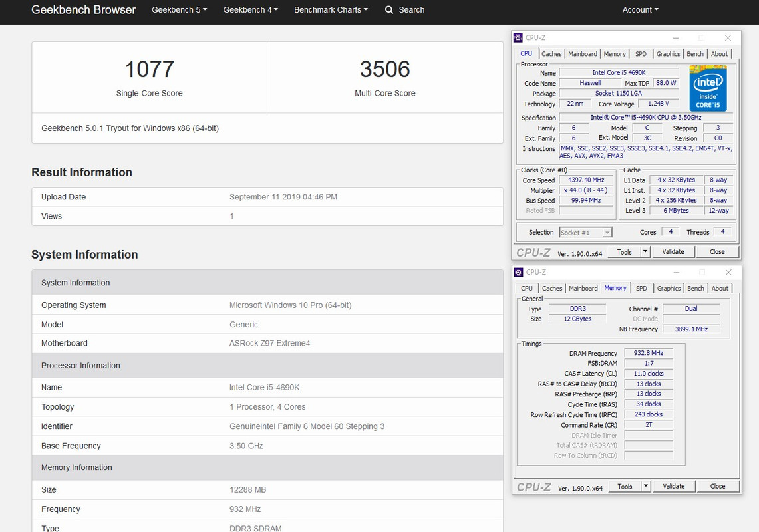The height and width of the screenshot is (532, 759).
Task: Click the single-core score 1077
Action: point(149,69)
